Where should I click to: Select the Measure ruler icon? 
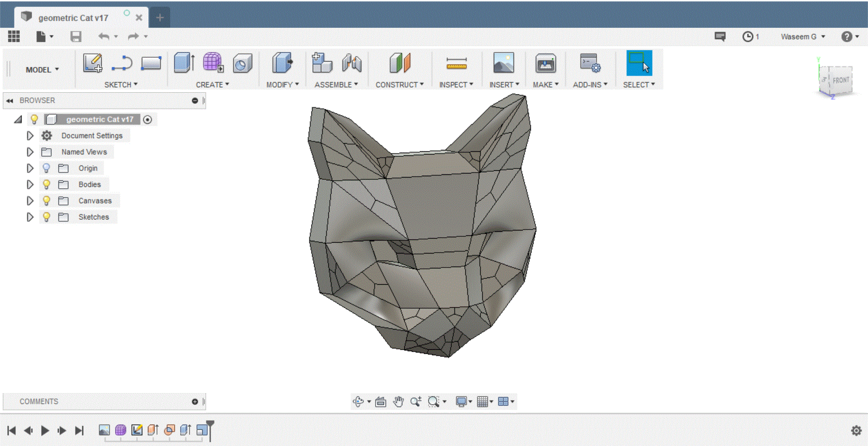tap(456, 64)
